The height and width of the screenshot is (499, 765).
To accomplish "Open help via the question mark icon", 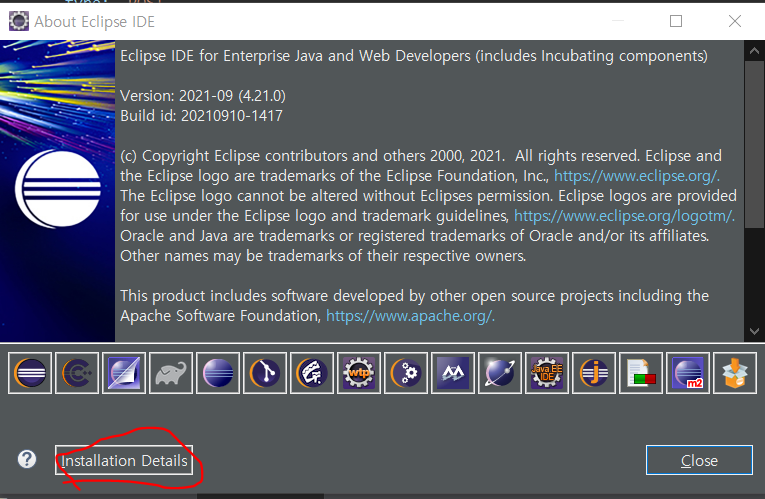I will coord(27,459).
